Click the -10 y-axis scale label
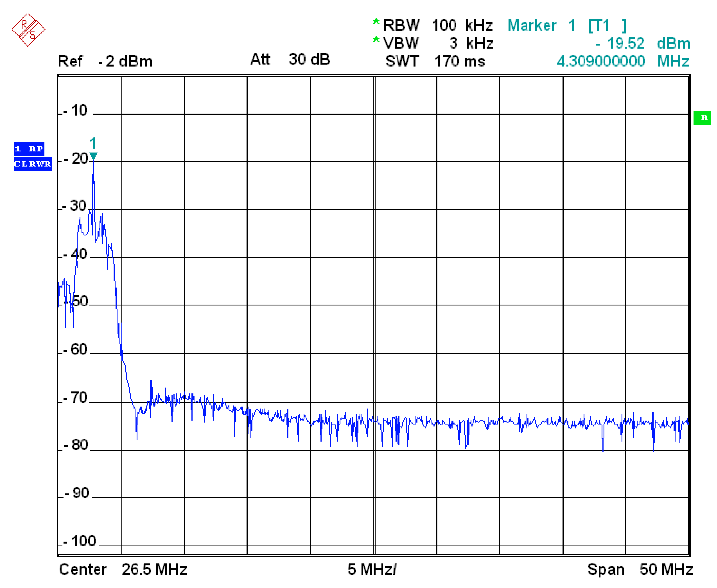Viewport: 717px width, 588px height. 75,110
